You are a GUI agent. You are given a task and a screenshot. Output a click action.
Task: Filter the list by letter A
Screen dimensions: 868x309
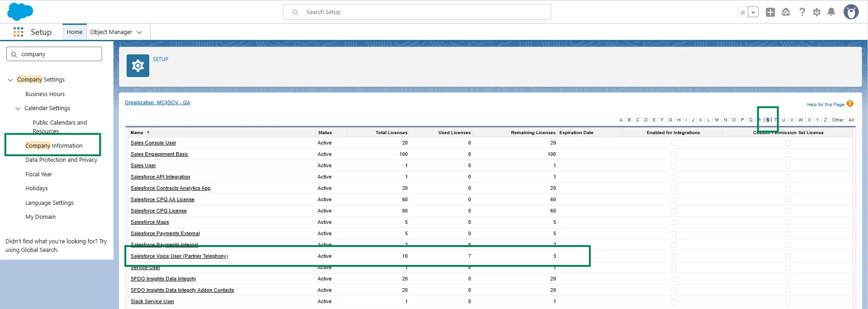coord(621,120)
